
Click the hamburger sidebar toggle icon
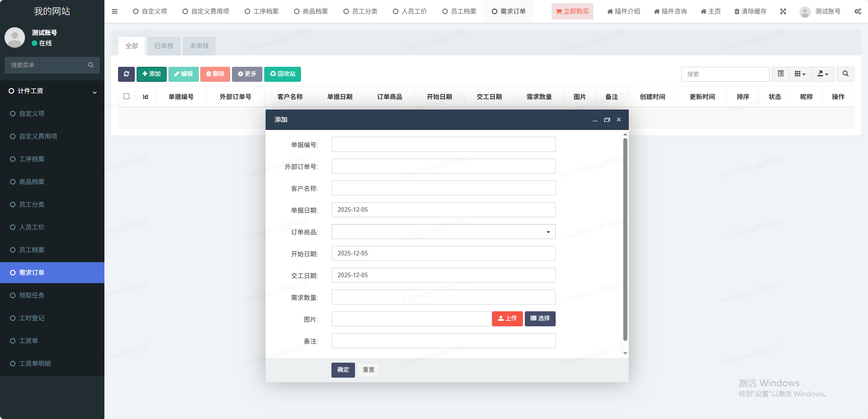click(x=114, y=11)
